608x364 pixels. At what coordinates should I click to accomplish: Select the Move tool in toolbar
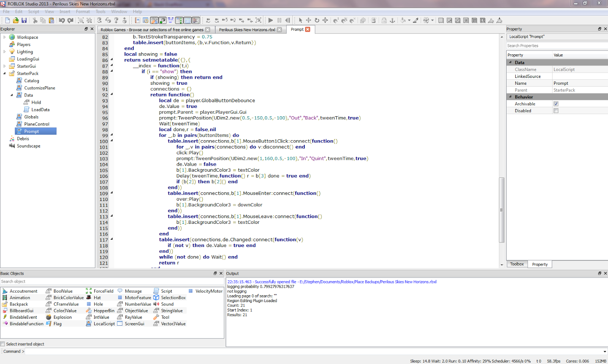309,21
